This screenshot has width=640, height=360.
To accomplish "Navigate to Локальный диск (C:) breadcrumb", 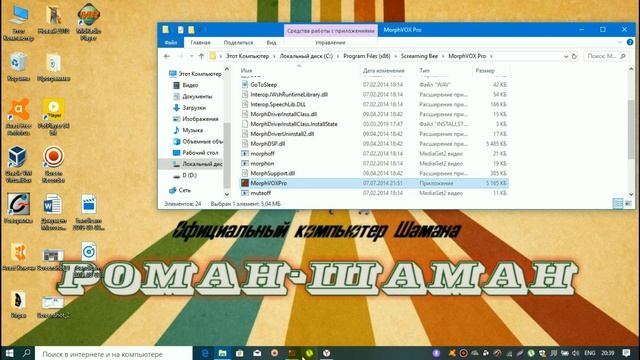I will (x=306, y=56).
